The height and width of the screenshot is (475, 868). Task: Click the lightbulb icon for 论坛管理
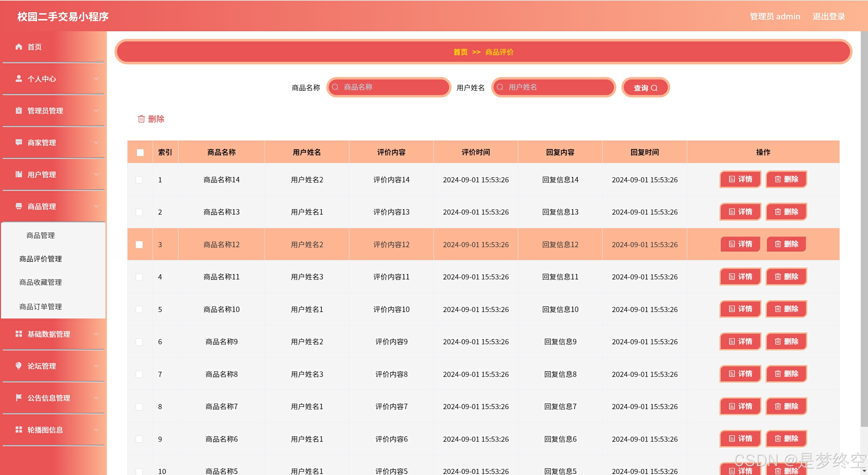[x=19, y=366]
